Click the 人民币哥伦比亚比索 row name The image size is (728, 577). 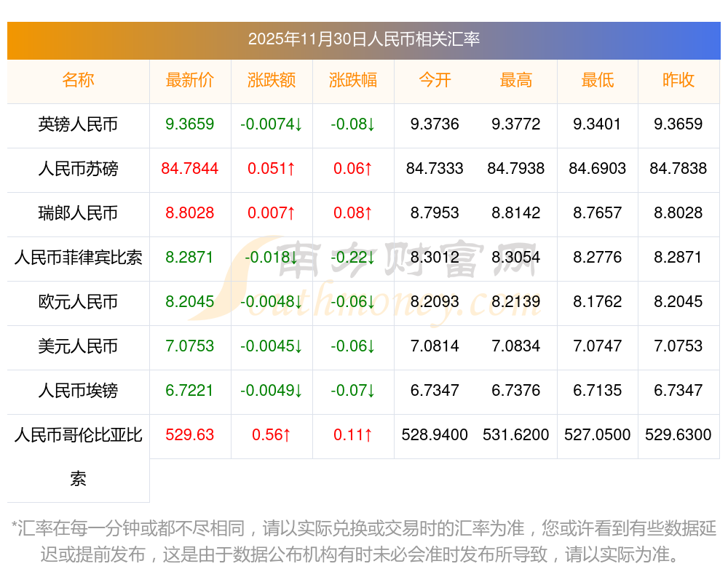78,457
